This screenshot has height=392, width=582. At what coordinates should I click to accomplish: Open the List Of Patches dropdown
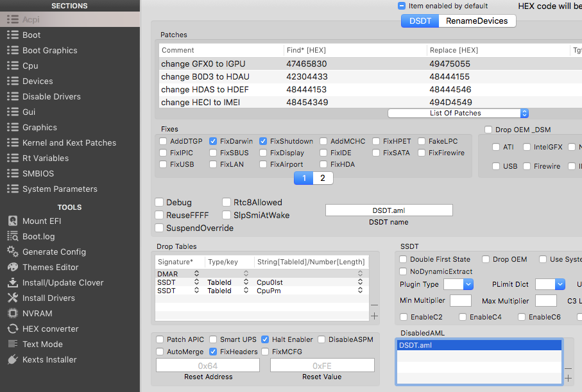pos(458,113)
